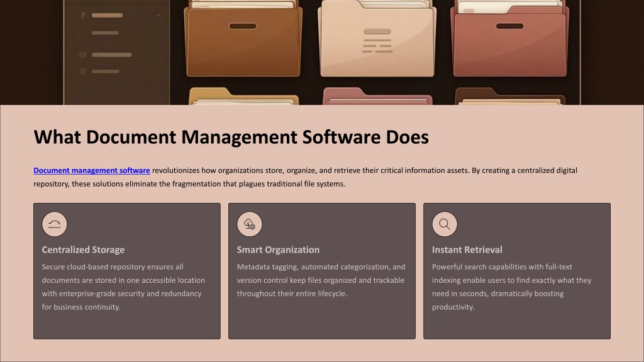Click the intro paragraph about centralized digital repository
This screenshot has width=644, height=362.
tap(305, 177)
